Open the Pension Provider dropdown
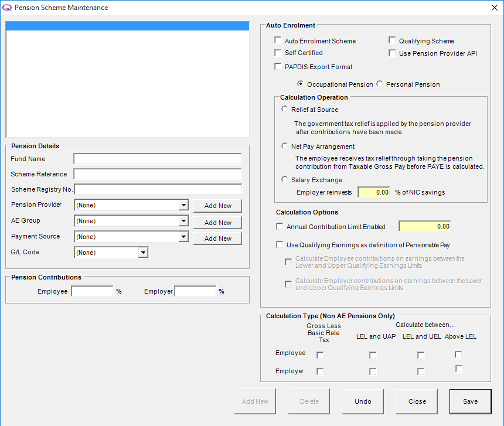The image size is (504, 426). click(x=183, y=205)
